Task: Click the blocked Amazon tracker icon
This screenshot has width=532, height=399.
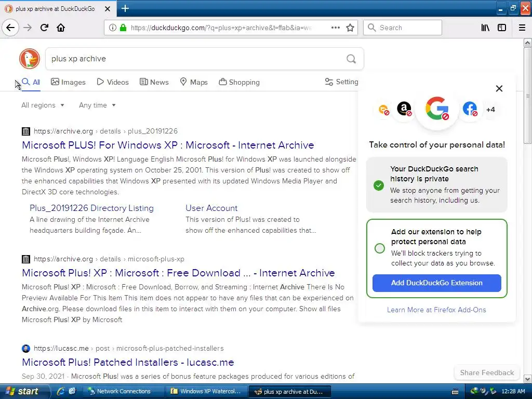Action: 404,109
